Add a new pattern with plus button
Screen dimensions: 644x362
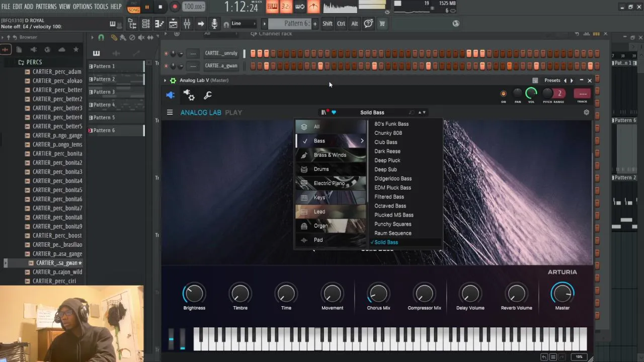coord(315,24)
